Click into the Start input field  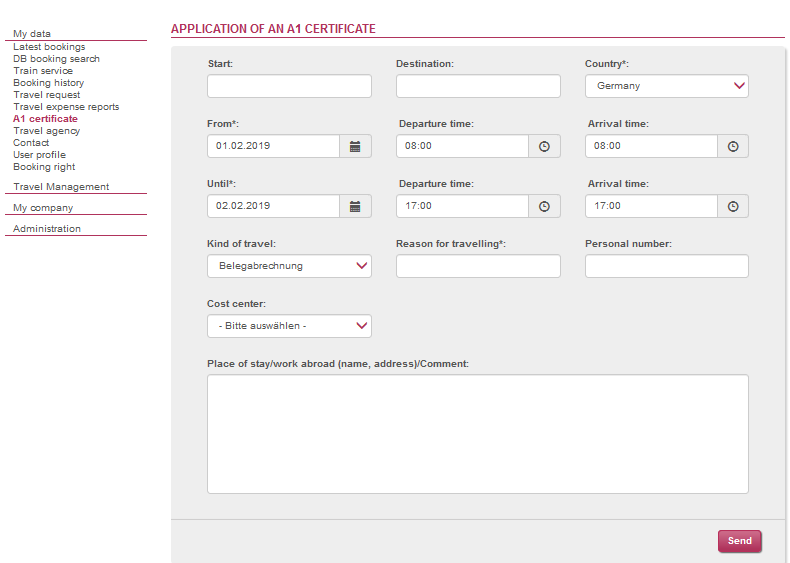click(x=289, y=86)
